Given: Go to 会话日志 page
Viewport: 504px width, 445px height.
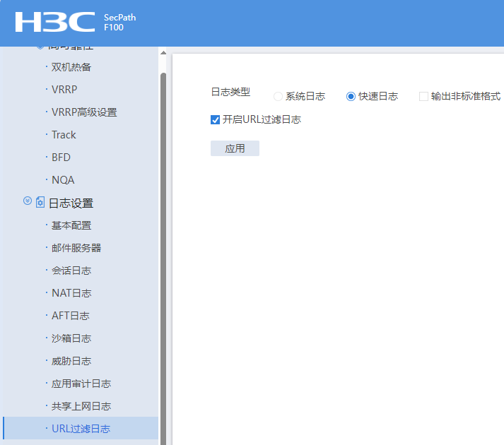Looking at the screenshot, I should point(71,271).
